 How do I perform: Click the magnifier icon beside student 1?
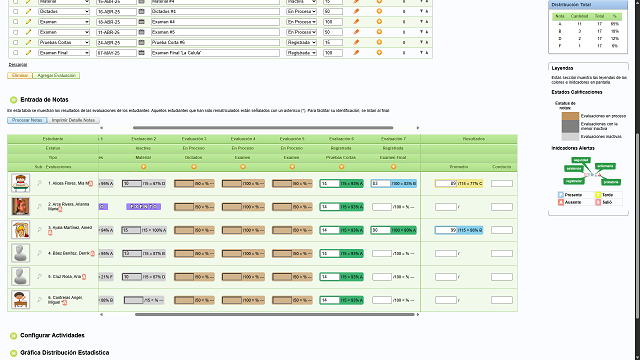click(40, 183)
